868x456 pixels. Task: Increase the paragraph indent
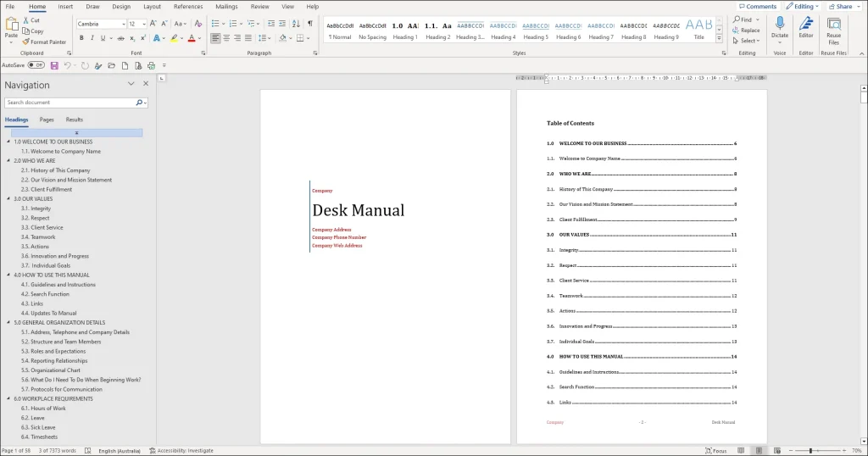click(x=282, y=24)
